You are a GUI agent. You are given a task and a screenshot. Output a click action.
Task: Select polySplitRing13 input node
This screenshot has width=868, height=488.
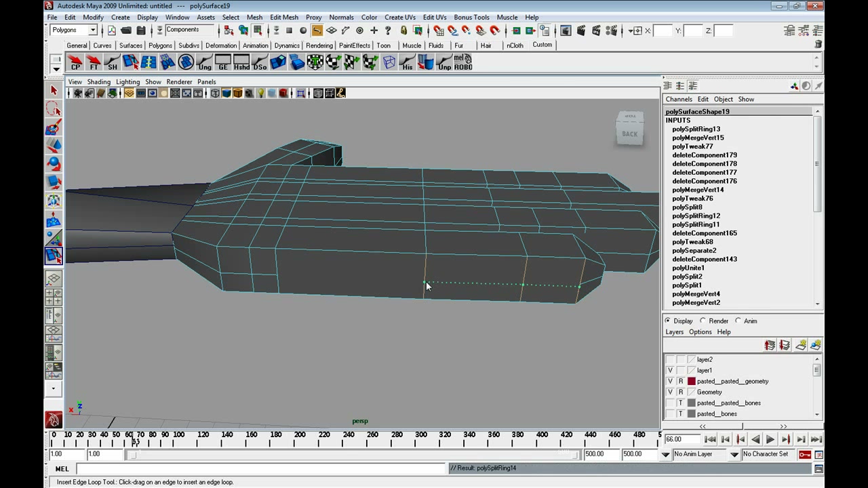pos(696,129)
